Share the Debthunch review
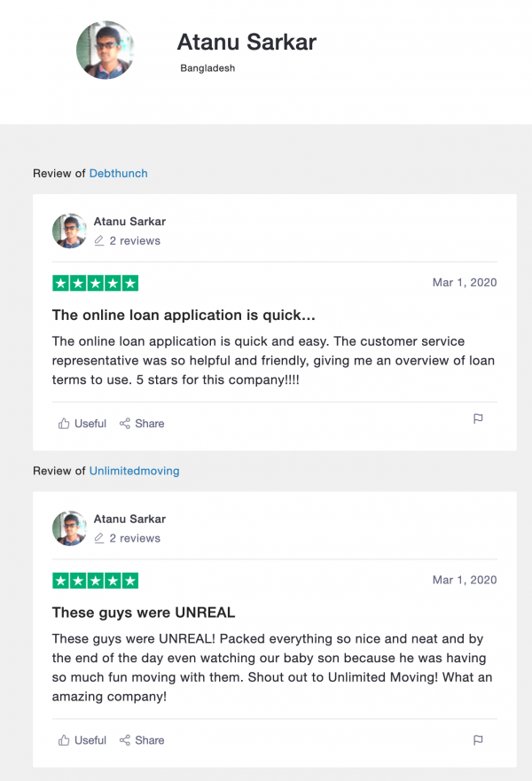Screen dimensions: 532x781 pyautogui.click(x=142, y=424)
